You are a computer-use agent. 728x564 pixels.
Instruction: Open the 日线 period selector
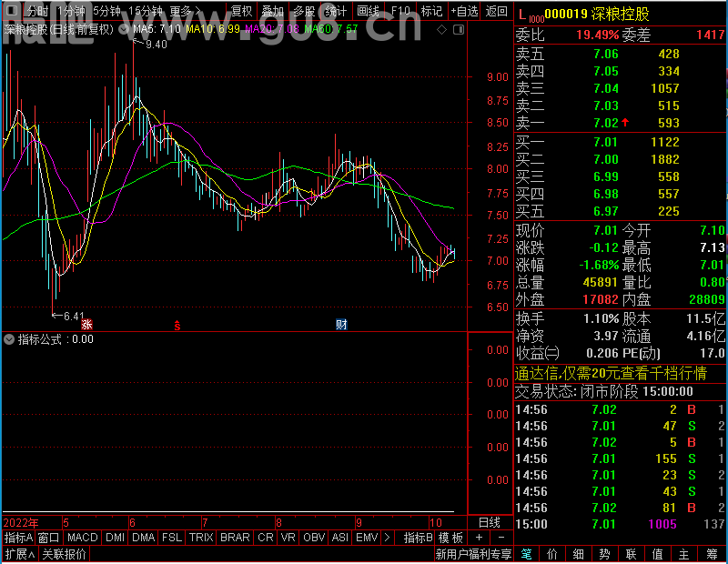(490, 523)
